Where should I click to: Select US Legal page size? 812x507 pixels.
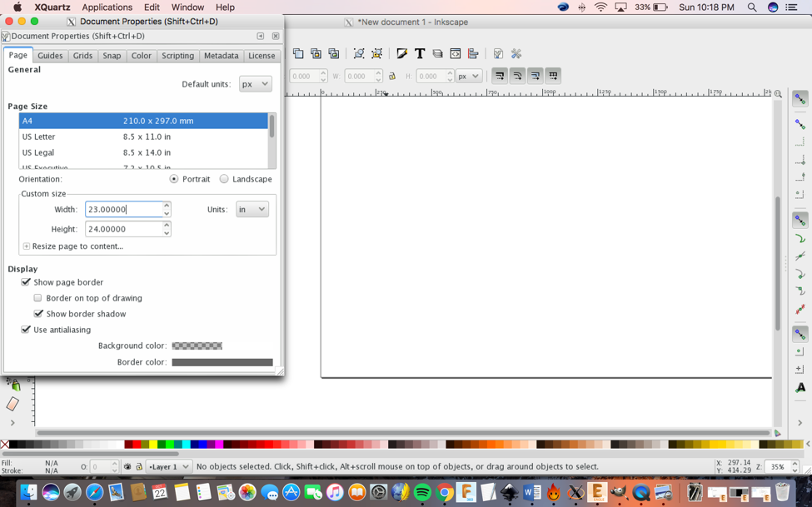(x=143, y=152)
